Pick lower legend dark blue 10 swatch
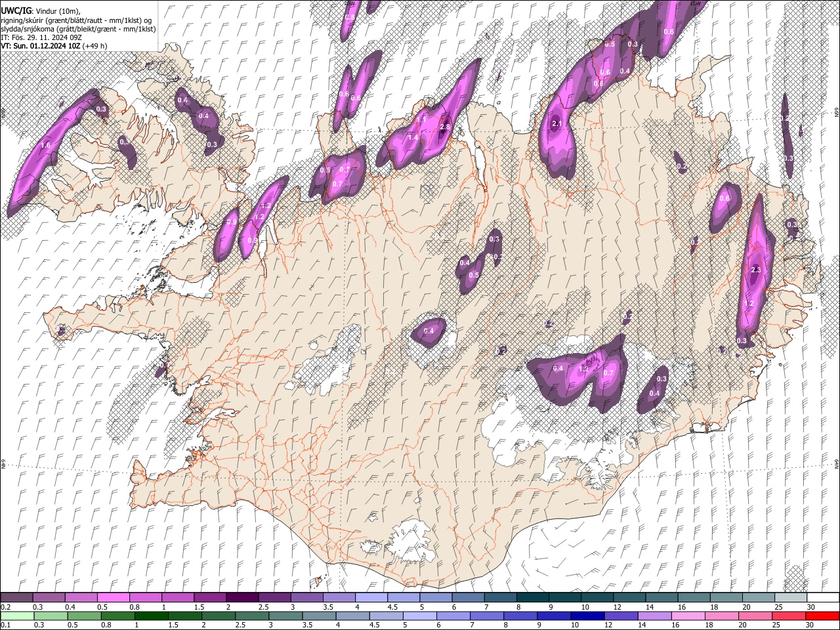Viewport: 840px width, 630px height. pos(587,616)
